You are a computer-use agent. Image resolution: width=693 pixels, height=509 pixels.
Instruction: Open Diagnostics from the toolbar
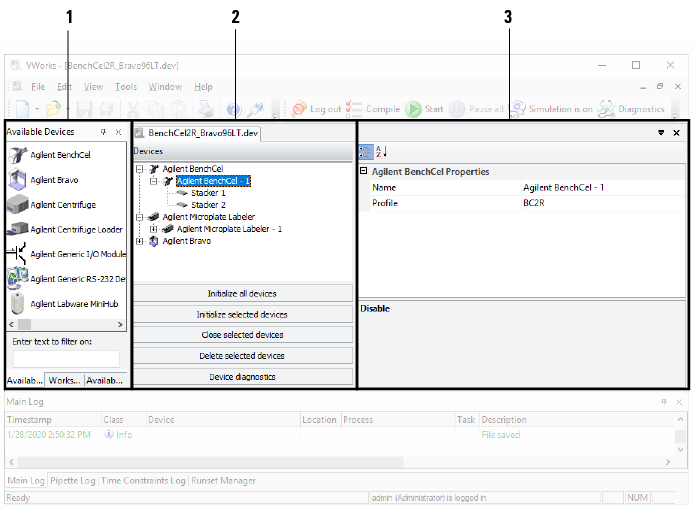[x=631, y=109]
